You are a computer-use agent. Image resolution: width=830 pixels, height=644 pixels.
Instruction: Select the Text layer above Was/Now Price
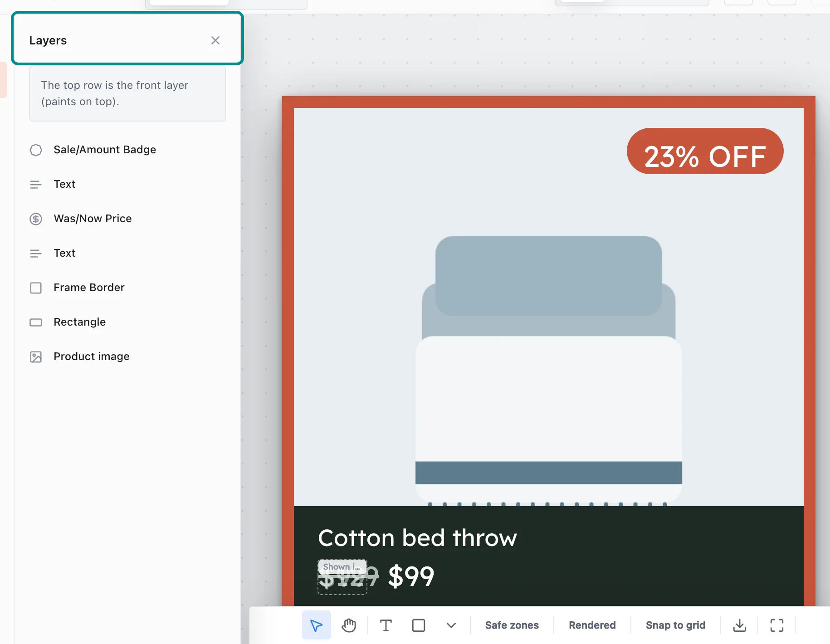coord(127,184)
